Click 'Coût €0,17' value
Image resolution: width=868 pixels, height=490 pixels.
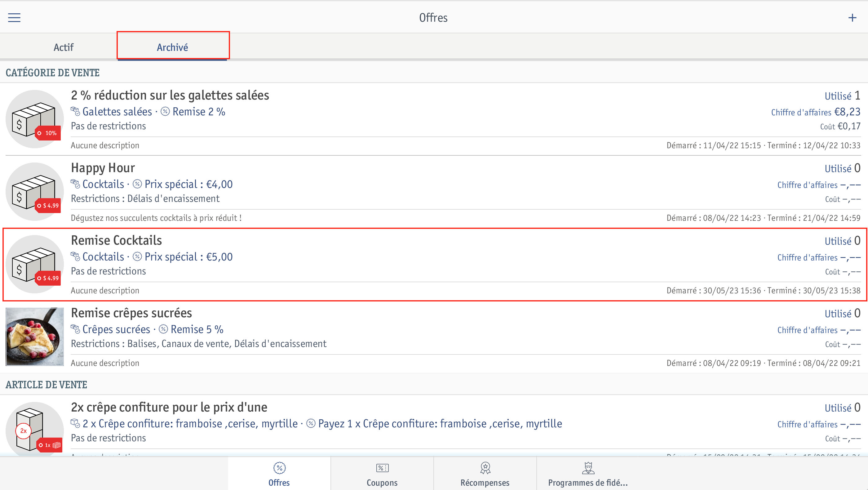click(x=840, y=126)
